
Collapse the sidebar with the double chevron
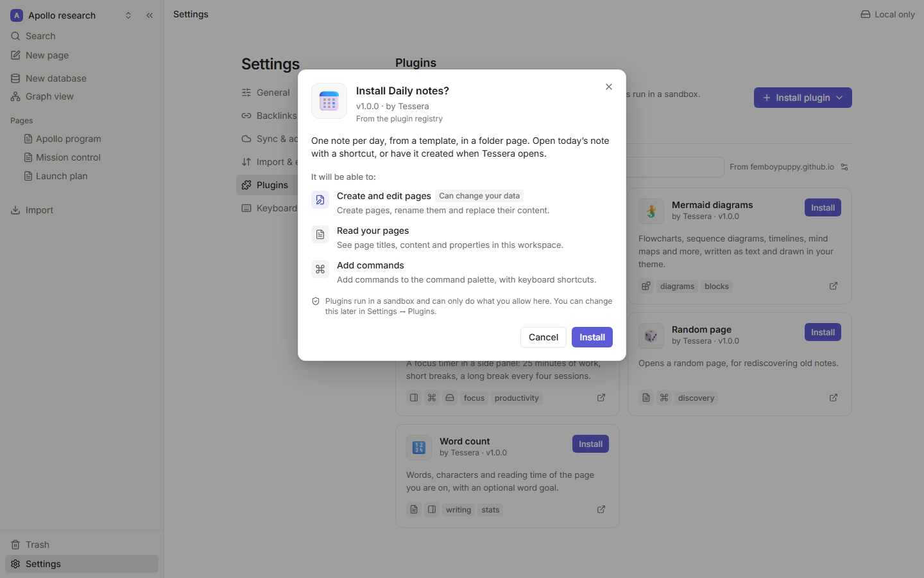[x=150, y=15]
